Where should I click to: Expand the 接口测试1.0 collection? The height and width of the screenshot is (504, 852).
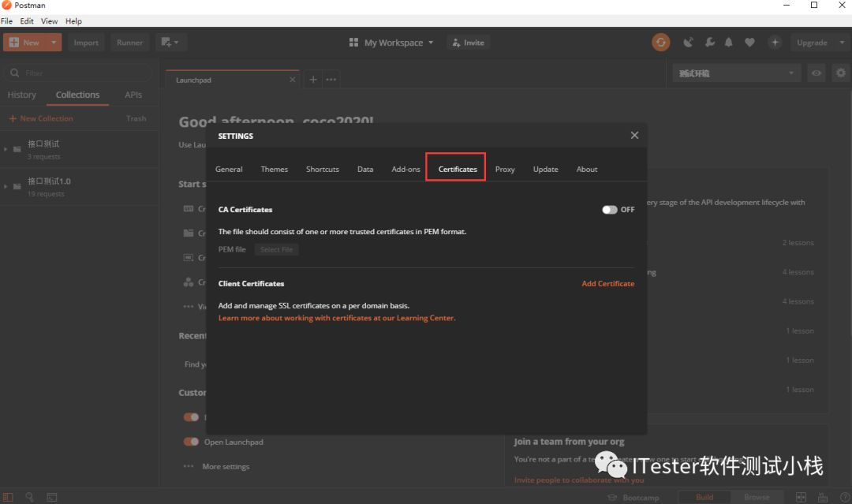(6, 186)
